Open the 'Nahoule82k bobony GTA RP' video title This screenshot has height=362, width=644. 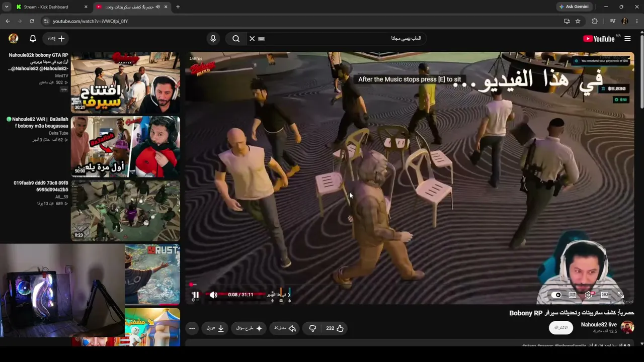point(38,62)
